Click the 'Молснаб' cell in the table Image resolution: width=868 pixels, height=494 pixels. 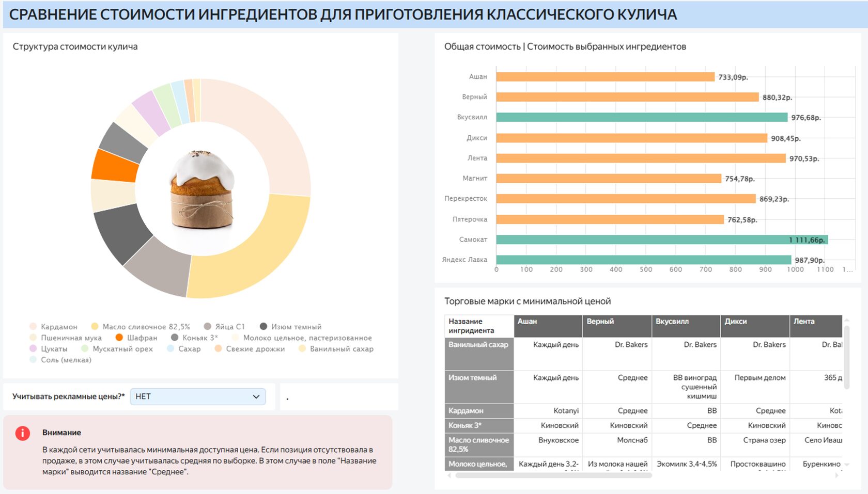click(x=617, y=444)
